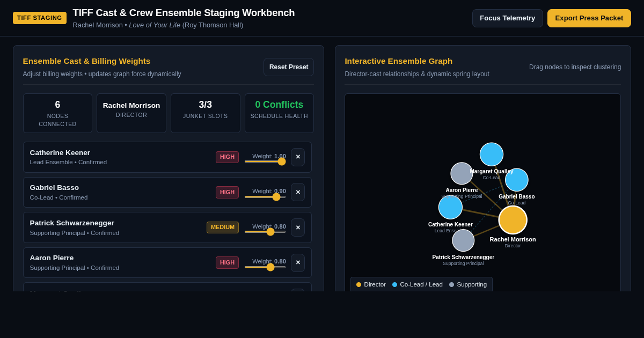Select the Gabriel Basso graph node

tap(517, 180)
